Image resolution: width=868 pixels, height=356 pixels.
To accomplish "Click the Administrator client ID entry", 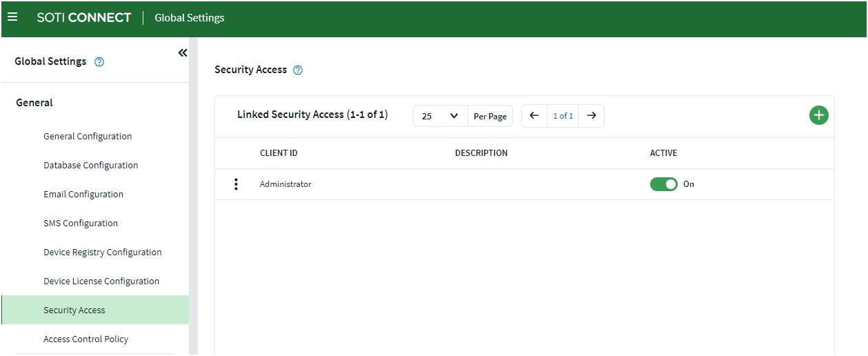I will (285, 184).
